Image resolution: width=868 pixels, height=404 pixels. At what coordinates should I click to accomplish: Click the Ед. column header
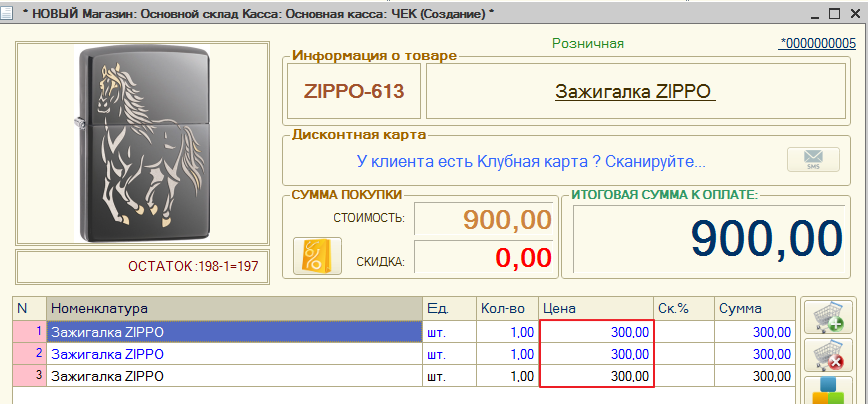tap(450, 309)
